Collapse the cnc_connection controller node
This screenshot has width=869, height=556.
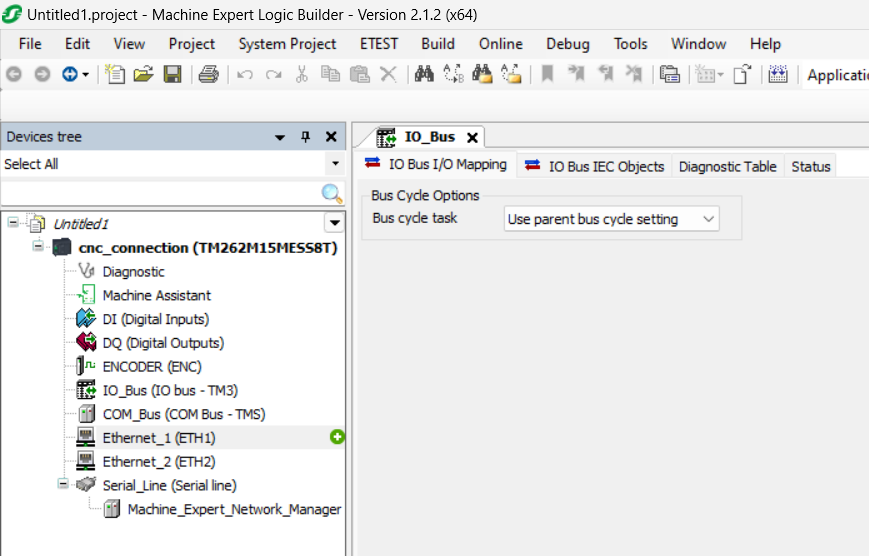(38, 246)
